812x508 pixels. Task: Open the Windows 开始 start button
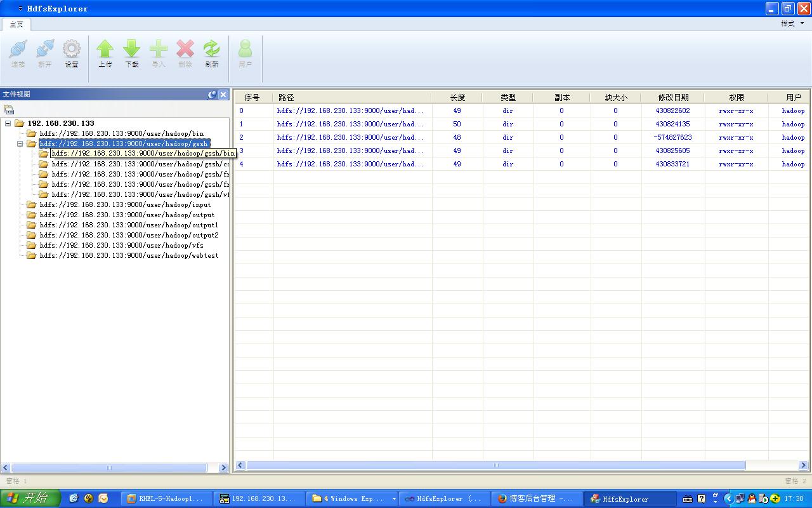(30, 498)
